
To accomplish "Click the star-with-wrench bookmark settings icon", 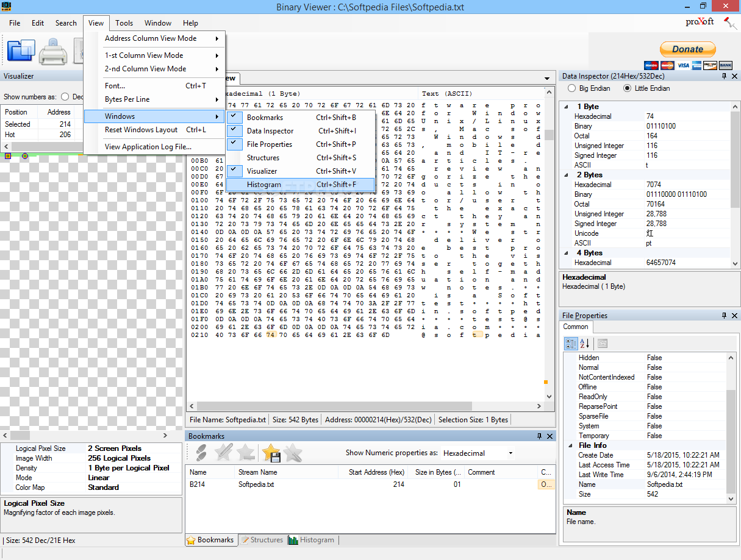I will pyautogui.click(x=293, y=453).
